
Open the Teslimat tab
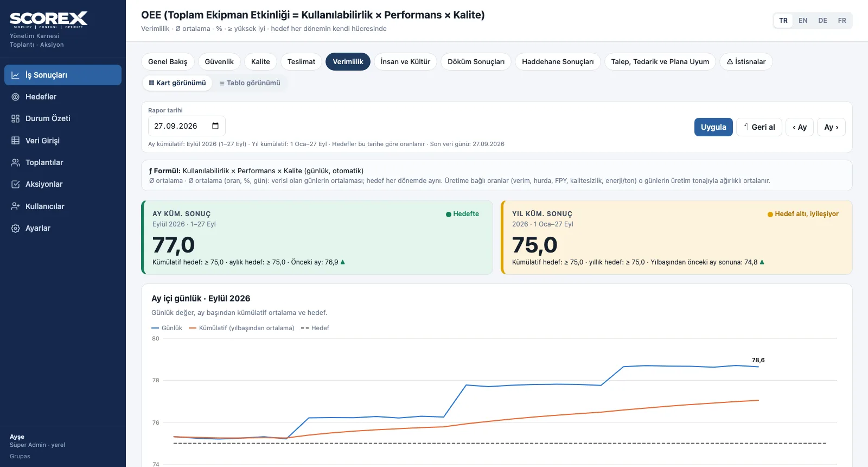coord(301,61)
